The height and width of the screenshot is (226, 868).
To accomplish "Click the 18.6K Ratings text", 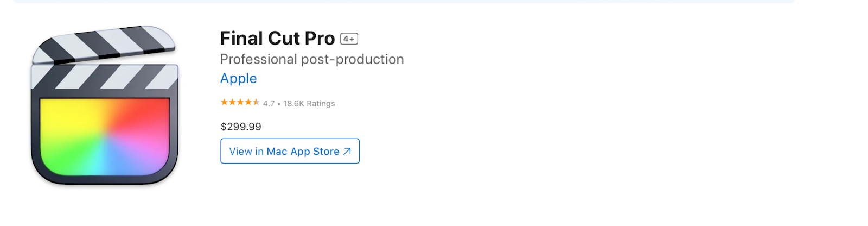I will [x=309, y=103].
